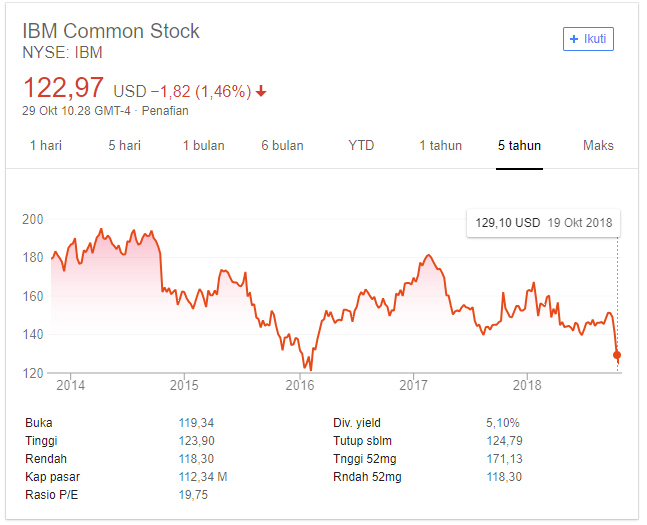View the Maks range chart
Viewport: 647px width, 525px height.
[x=598, y=146]
